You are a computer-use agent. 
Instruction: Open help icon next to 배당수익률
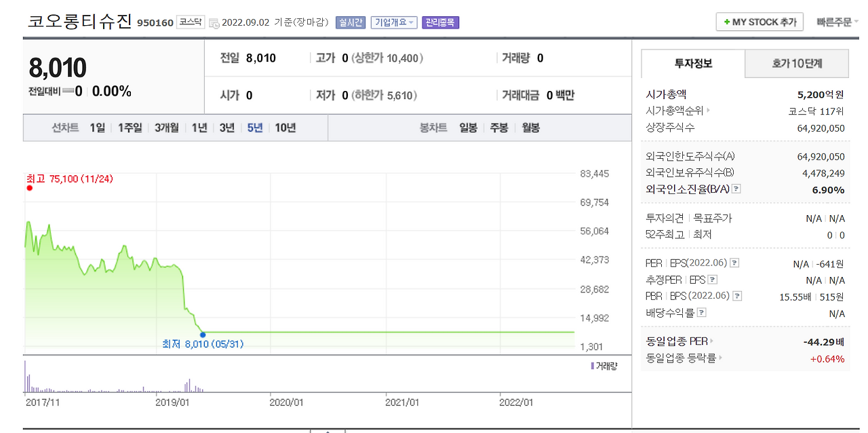tap(702, 312)
